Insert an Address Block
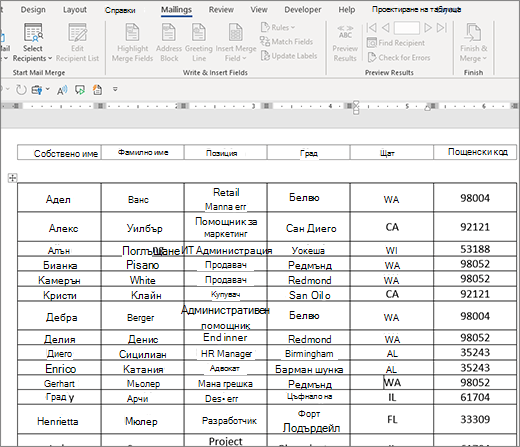The height and width of the screenshot is (447, 520). (x=169, y=43)
